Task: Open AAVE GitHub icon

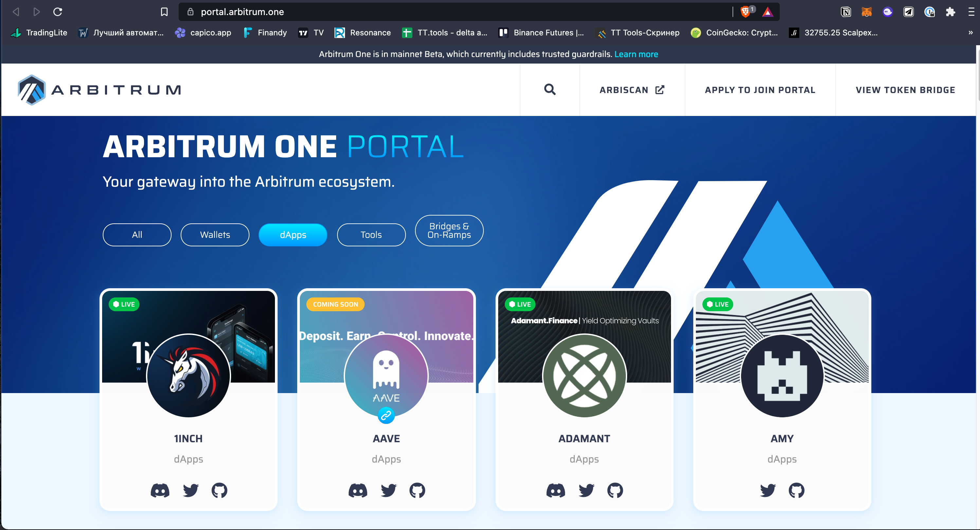Action: pos(417,490)
